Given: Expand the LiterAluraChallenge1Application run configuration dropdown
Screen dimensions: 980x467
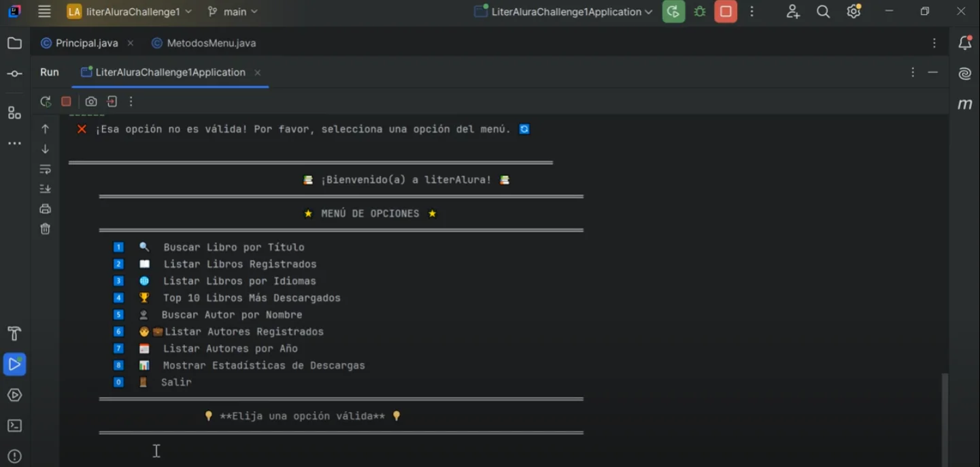Looking at the screenshot, I should (564, 12).
